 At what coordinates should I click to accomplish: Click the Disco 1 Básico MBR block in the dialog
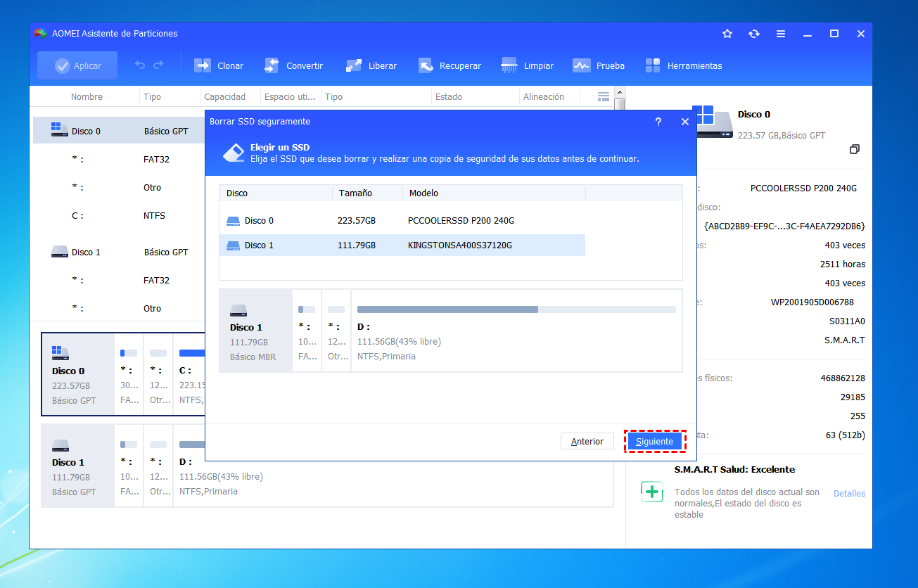[255, 331]
